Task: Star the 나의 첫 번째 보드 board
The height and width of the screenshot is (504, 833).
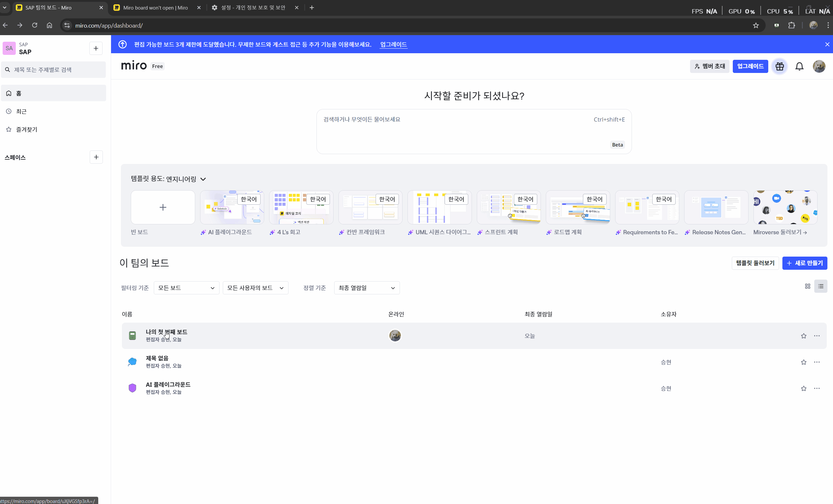Action: pyautogui.click(x=803, y=336)
